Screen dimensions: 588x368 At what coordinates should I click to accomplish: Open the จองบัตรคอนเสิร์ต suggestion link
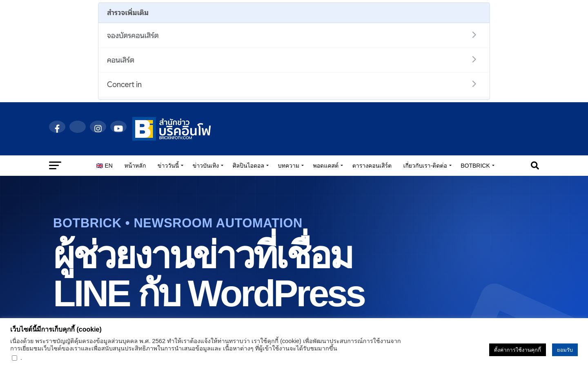pyautogui.click(x=294, y=36)
